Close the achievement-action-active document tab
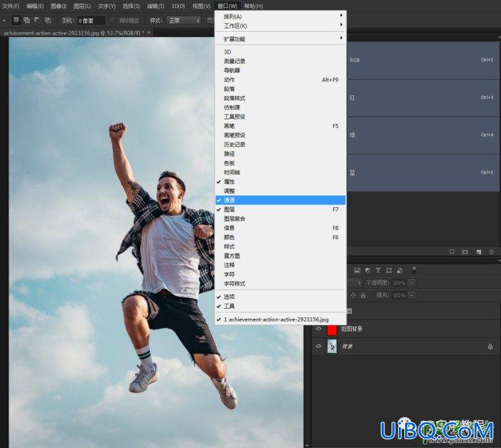 point(149,33)
